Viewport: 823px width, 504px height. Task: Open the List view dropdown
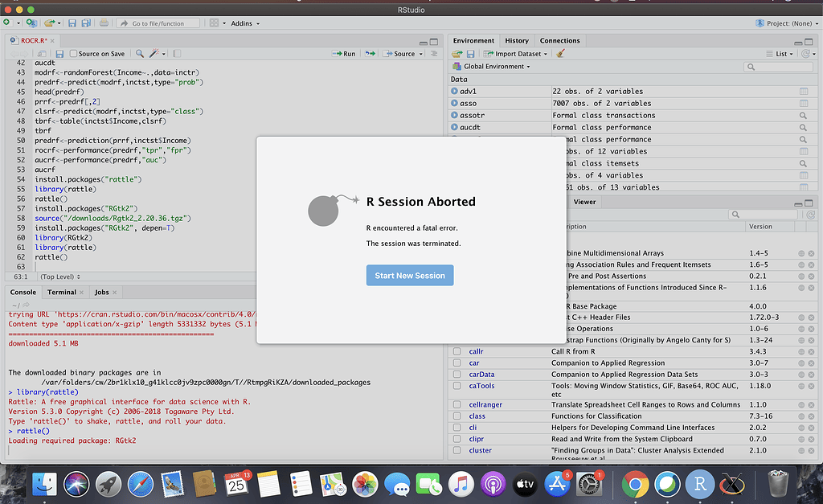point(780,54)
